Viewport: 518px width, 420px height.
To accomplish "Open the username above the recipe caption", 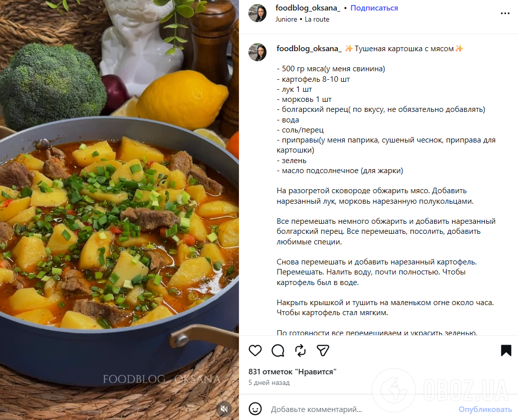I will (x=308, y=49).
